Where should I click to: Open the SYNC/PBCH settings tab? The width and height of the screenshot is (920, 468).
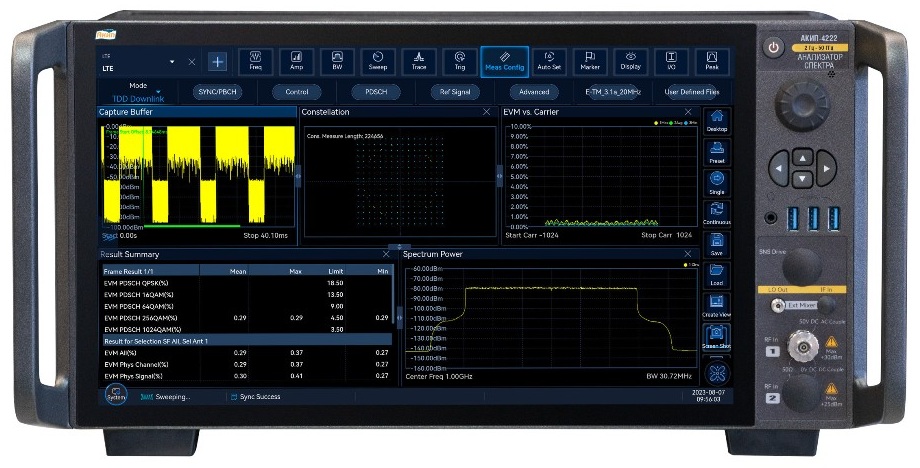(218, 92)
